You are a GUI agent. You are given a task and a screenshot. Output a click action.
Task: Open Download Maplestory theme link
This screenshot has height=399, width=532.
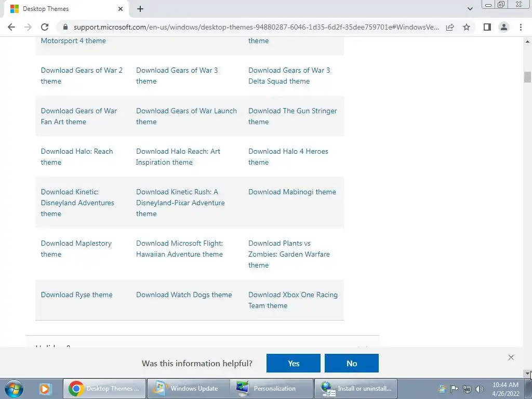coord(76,249)
